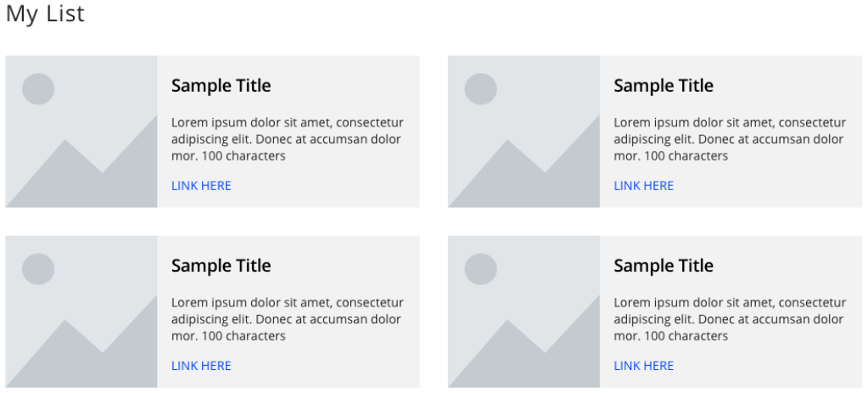The image size is (868, 393).
Task: Select the Sample Title in top-right card
Action: pyautogui.click(x=664, y=86)
